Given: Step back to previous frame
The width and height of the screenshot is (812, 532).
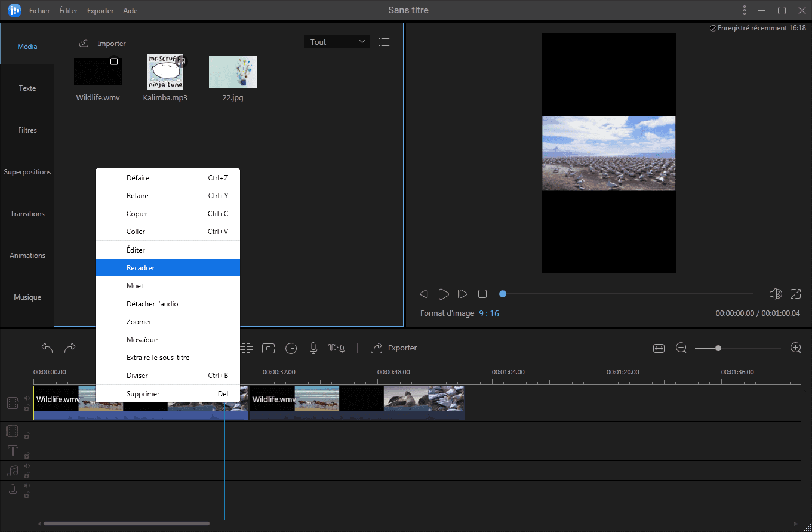Looking at the screenshot, I should click(x=425, y=294).
